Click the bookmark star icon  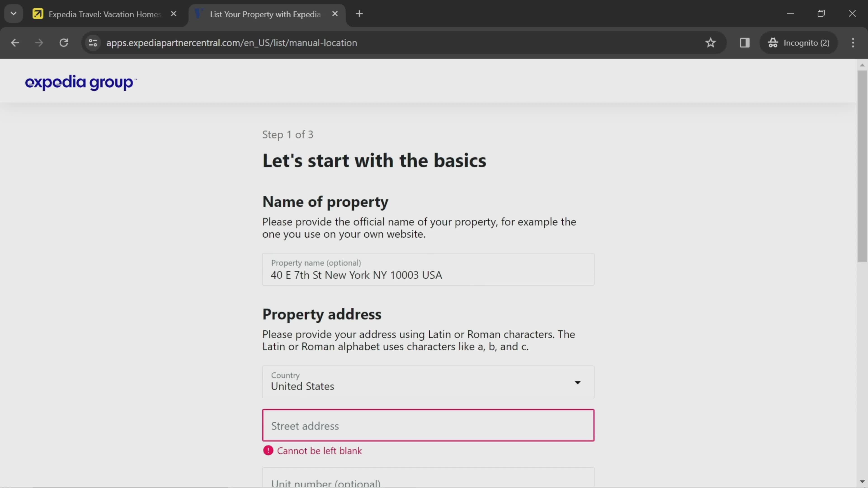pyautogui.click(x=711, y=42)
